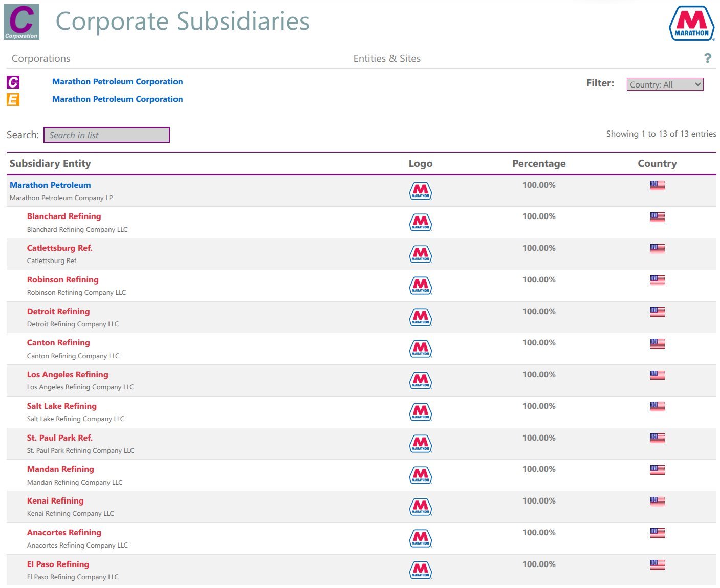Click the purple Corporation app logo
Viewport: 720px width, 588px height.
point(21,22)
